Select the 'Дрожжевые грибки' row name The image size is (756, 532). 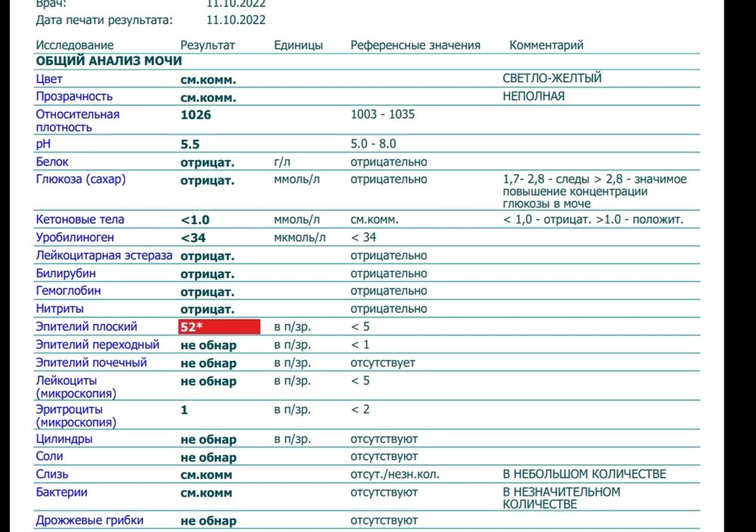pyautogui.click(x=90, y=521)
